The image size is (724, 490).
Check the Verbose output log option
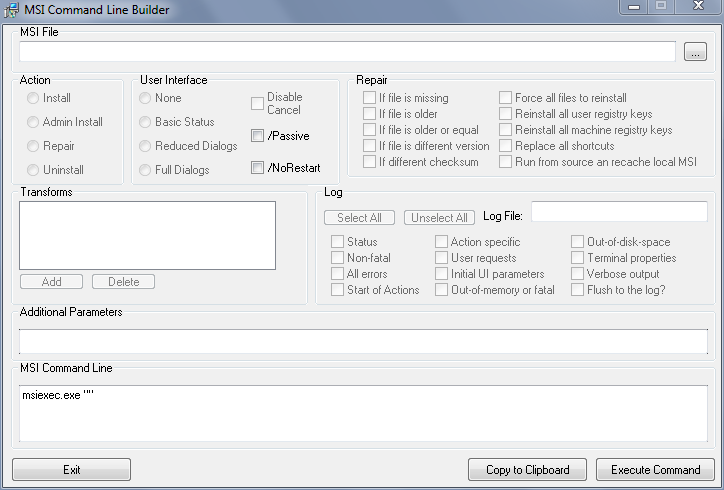[578, 274]
